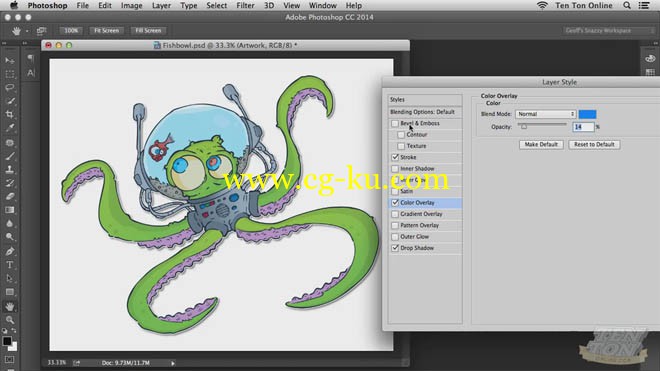
Task: Enable the Texture checkbox
Action: (401, 146)
